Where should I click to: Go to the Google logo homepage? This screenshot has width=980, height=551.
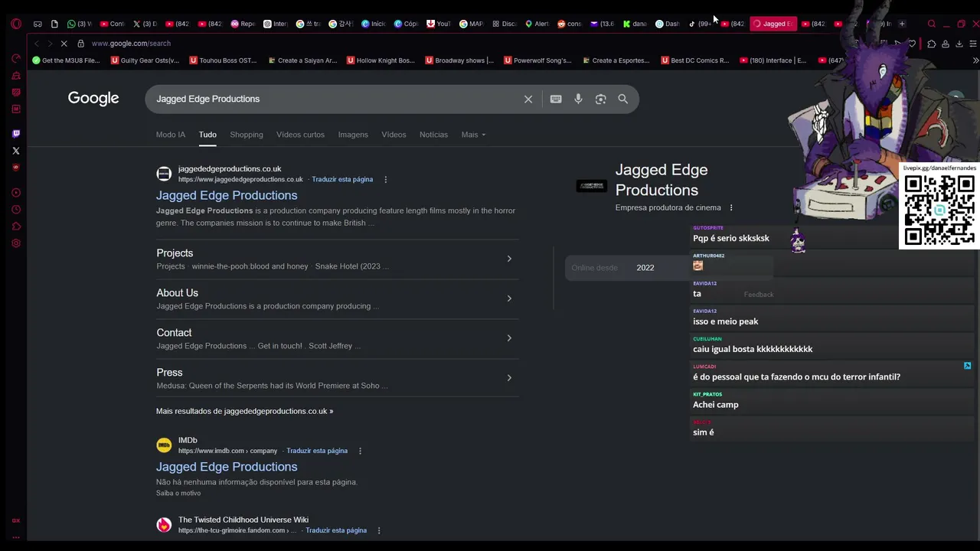tap(93, 99)
